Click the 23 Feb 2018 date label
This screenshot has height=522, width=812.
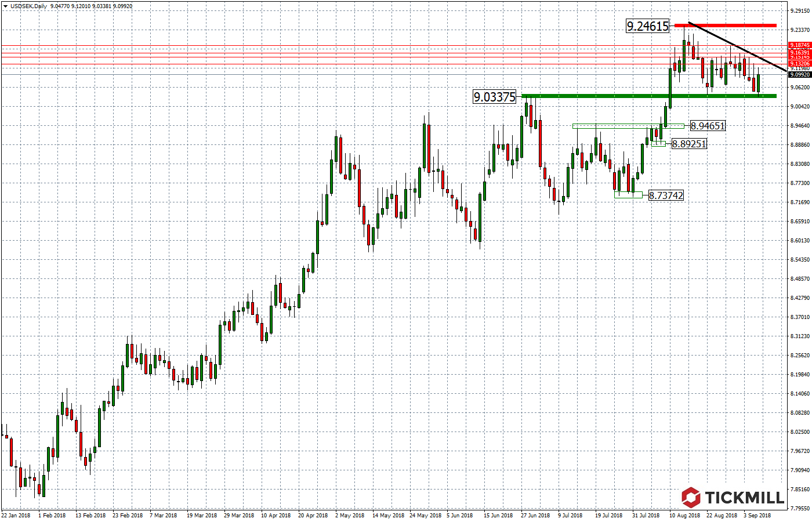coord(128,515)
